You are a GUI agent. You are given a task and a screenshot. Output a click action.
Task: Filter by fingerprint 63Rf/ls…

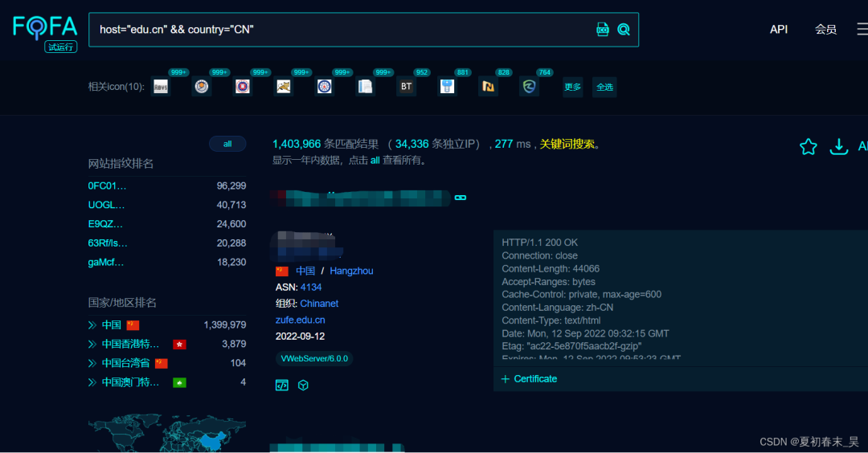click(108, 243)
